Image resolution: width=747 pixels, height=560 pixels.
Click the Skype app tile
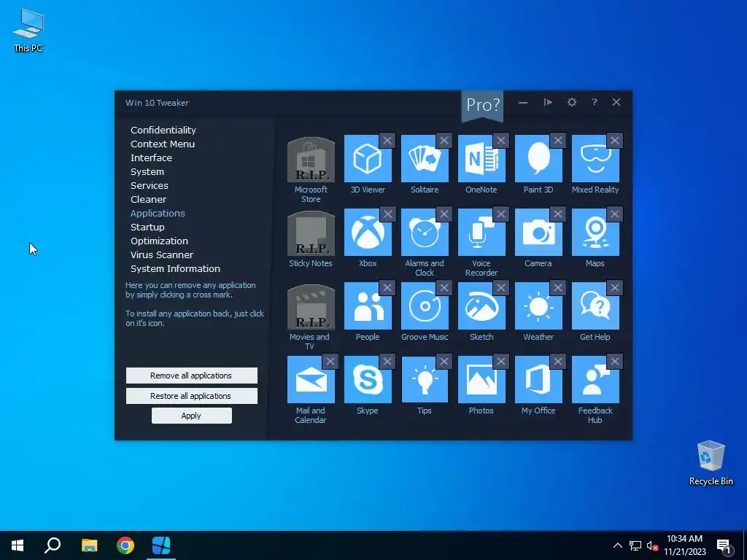(x=368, y=380)
